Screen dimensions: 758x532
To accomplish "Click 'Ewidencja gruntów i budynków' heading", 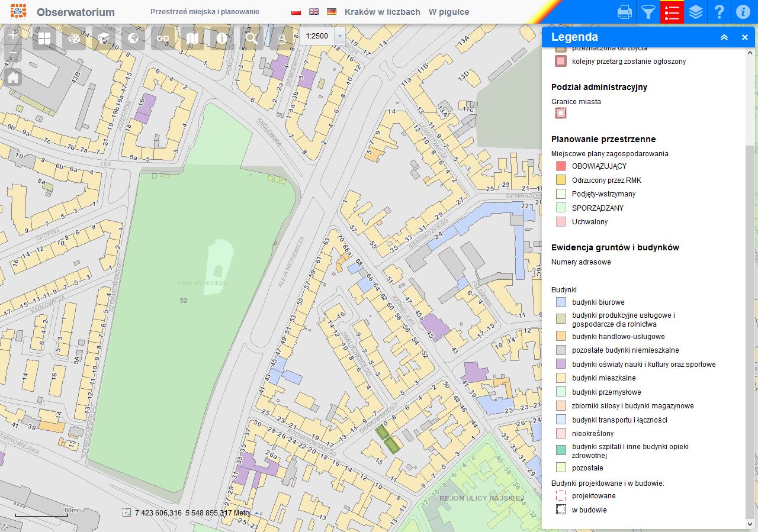I will [615, 247].
